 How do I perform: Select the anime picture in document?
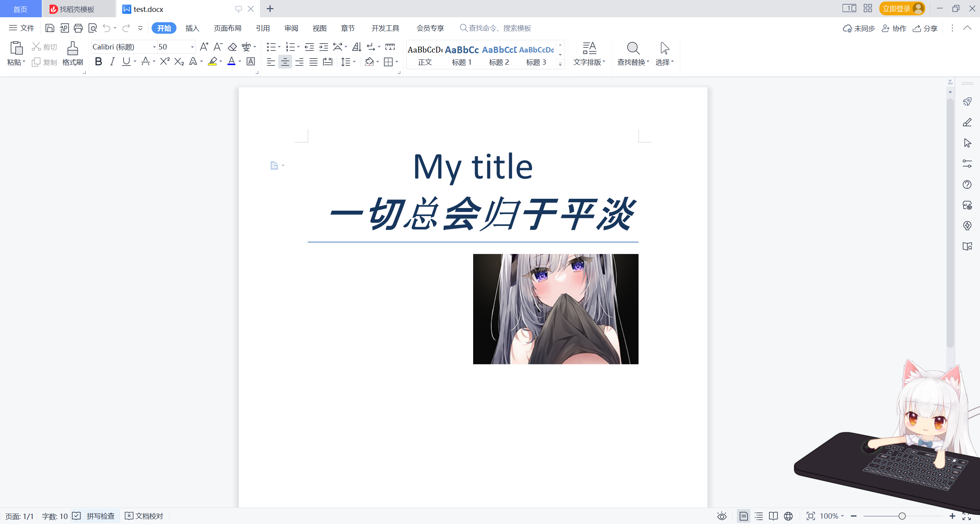point(555,309)
